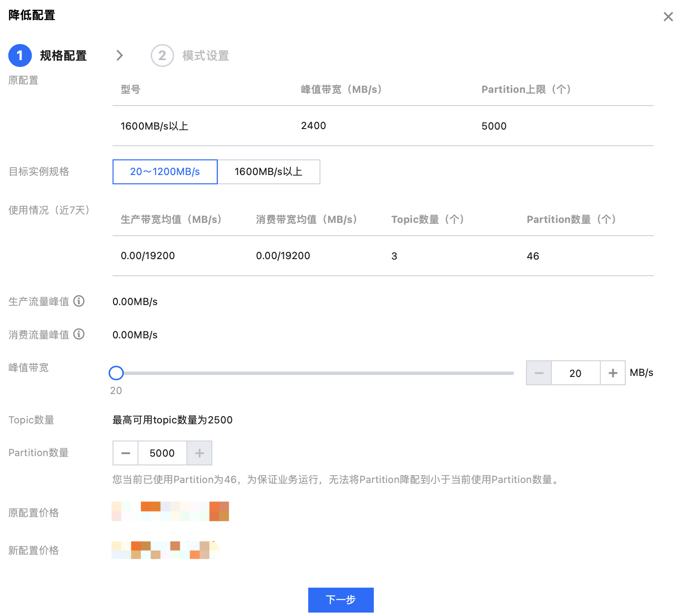Click the peak bandwidth value field
Viewport: 683px width, 616px height.
(575, 373)
